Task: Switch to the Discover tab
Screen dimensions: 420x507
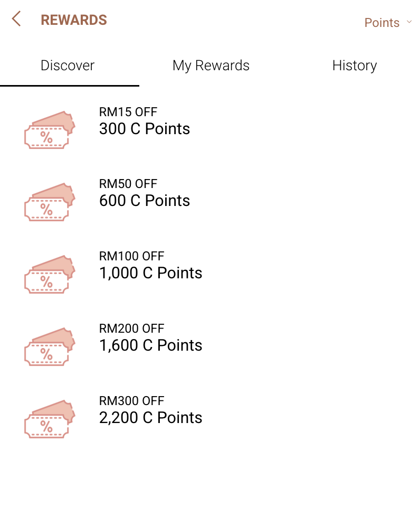Action: [x=68, y=65]
